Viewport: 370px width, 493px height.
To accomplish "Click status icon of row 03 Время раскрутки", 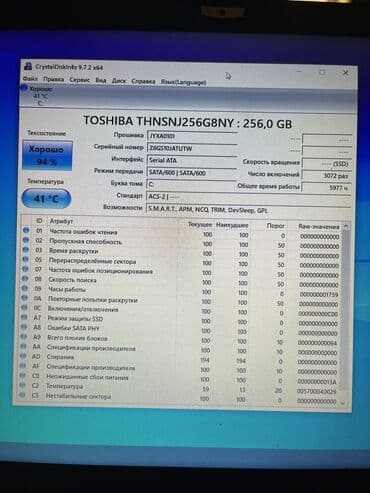I will (x=26, y=250).
